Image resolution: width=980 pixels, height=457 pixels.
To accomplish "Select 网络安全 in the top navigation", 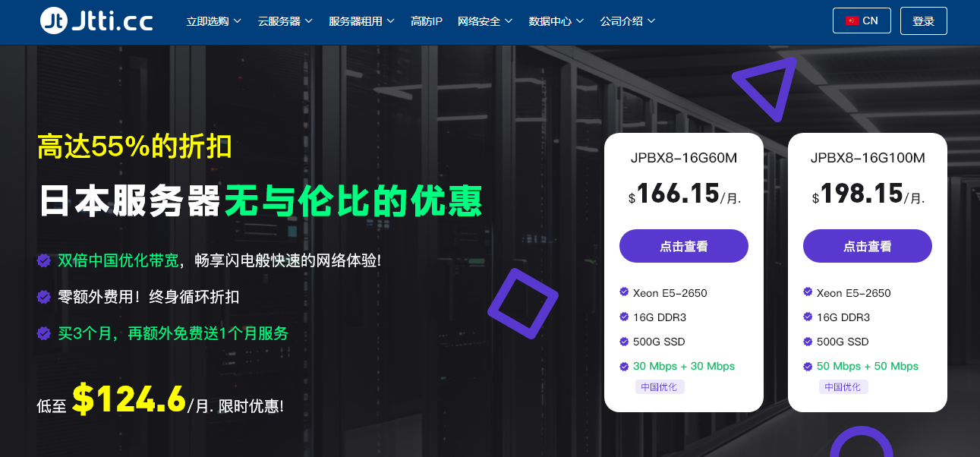I will click(x=484, y=20).
